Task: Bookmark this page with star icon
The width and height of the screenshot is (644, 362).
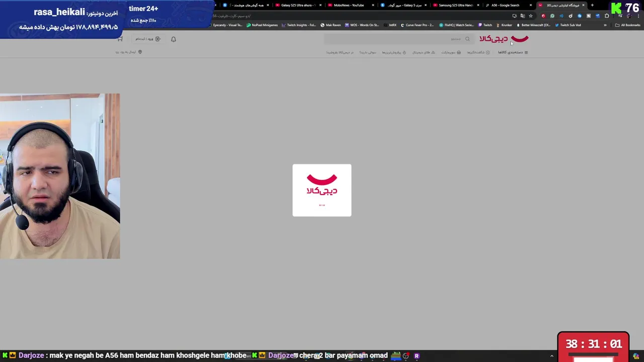Action: click(x=531, y=16)
